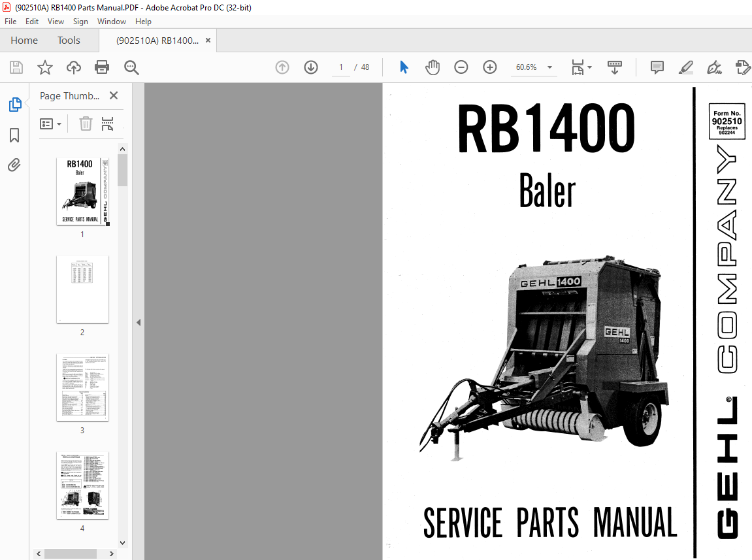752x560 pixels.
Task: Open Page Thumbnails sidebar icon
Action: pos(15,104)
